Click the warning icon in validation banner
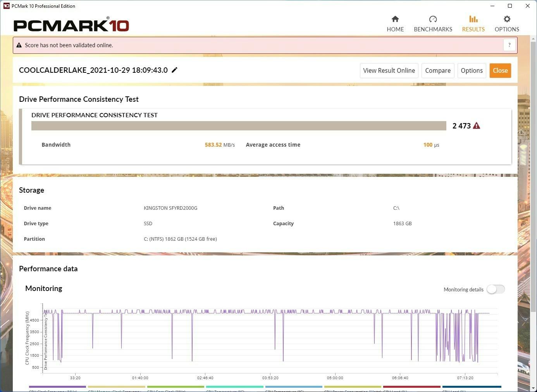This screenshot has height=392, width=537. coord(19,45)
